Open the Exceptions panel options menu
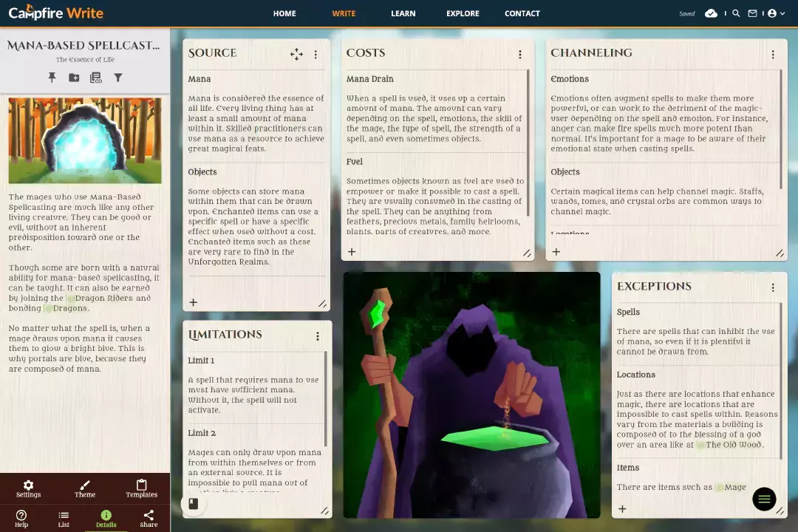This screenshot has width=798, height=532. pos(773,287)
